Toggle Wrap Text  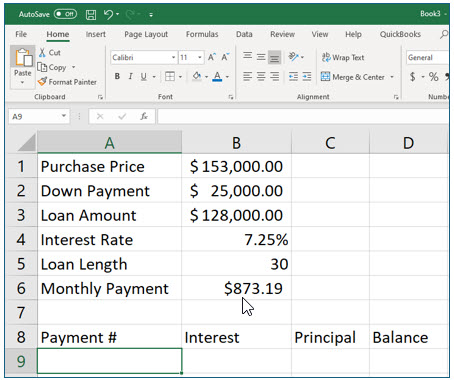343,58
